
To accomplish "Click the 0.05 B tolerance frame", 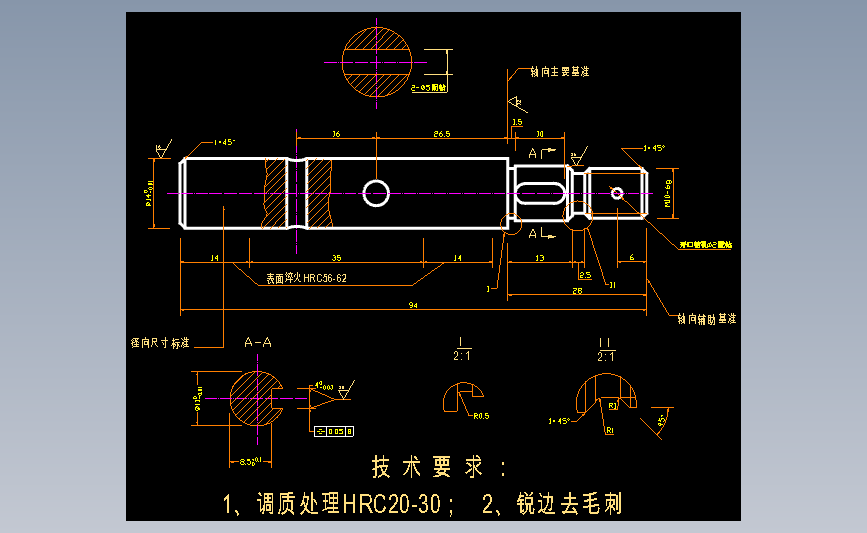I will pyautogui.click(x=334, y=431).
